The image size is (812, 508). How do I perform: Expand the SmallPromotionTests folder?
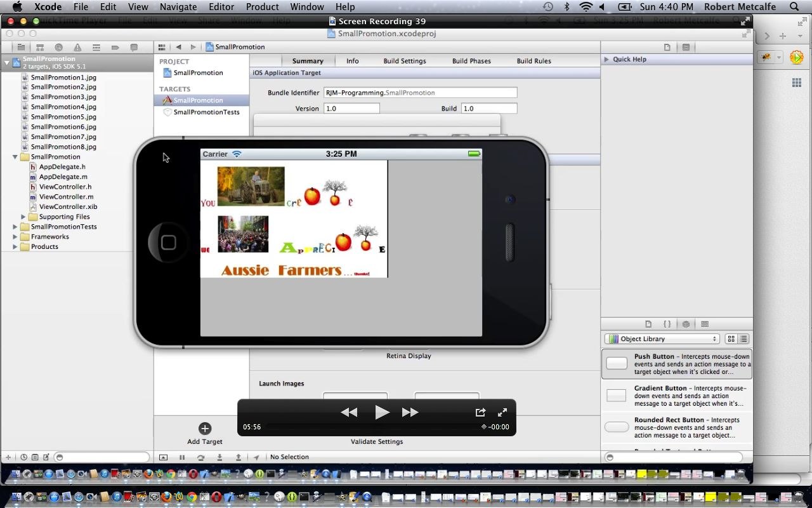click(x=15, y=227)
